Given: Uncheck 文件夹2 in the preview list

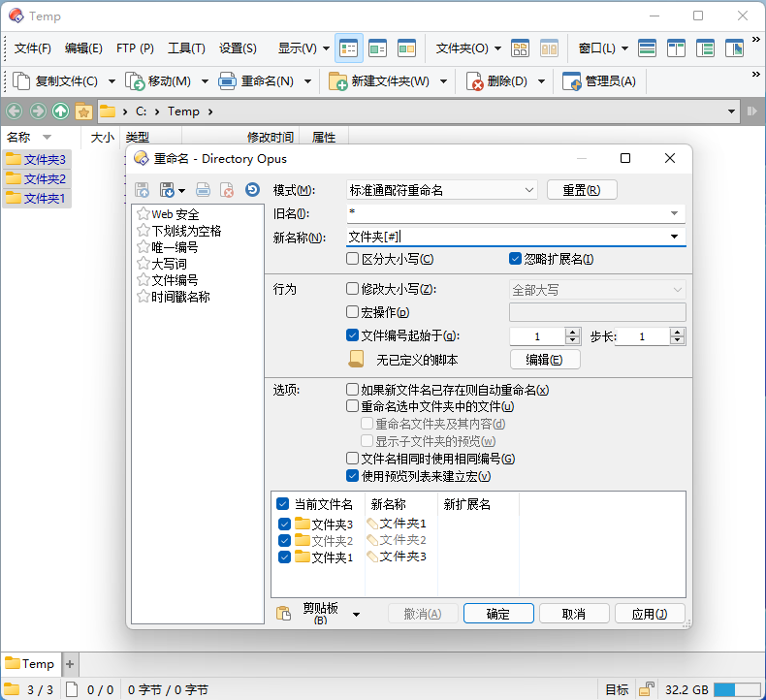Looking at the screenshot, I should 284,540.
